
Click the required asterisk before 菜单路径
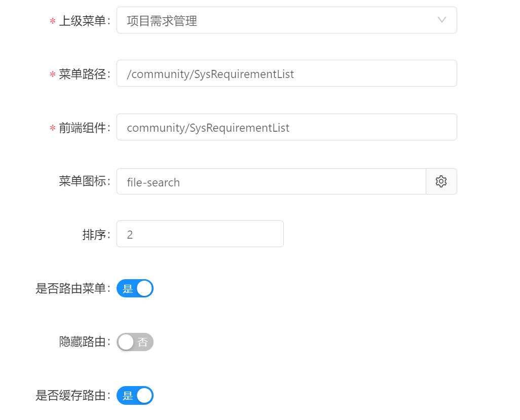tap(52, 73)
